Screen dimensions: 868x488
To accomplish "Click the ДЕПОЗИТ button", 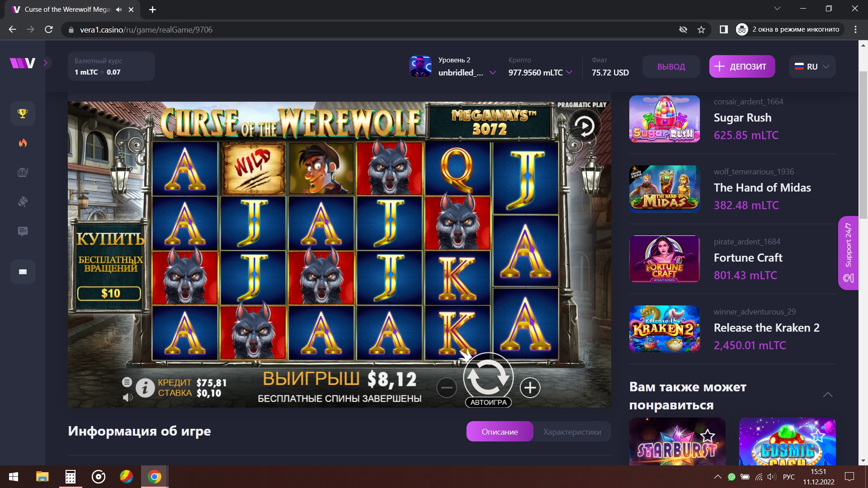I will pos(742,66).
